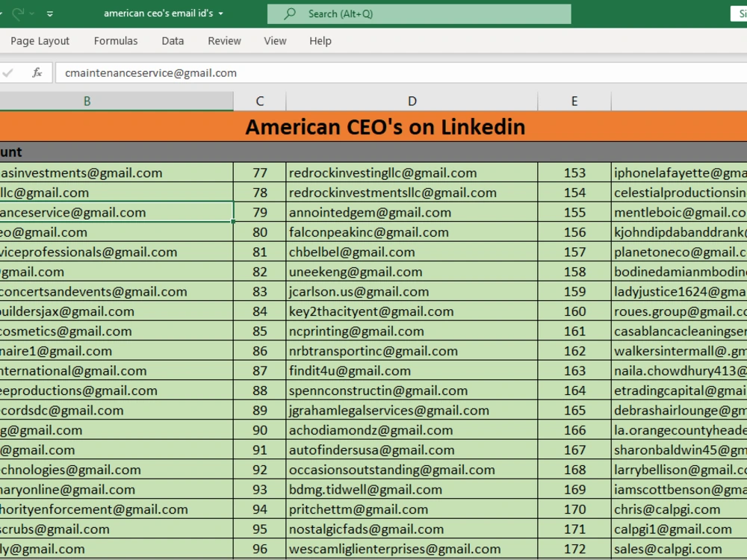This screenshot has height=560, width=747.
Task: Select column D header
Action: click(x=412, y=101)
